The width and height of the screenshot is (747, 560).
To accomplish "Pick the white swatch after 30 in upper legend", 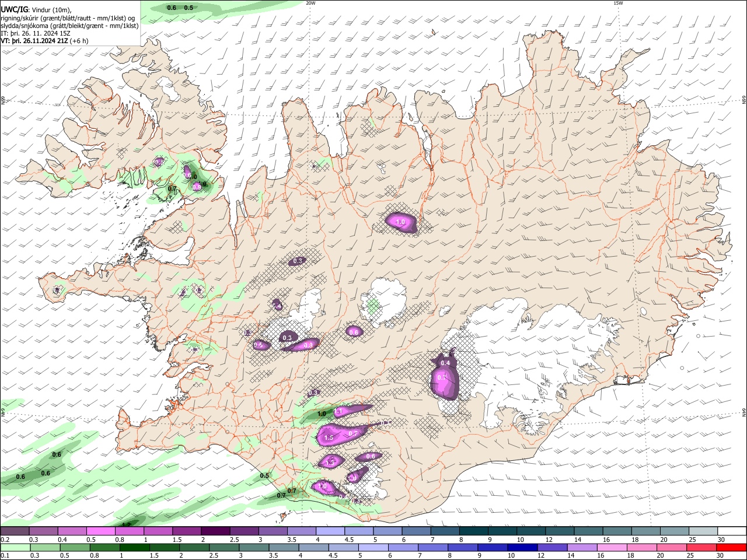I will point(732,531).
